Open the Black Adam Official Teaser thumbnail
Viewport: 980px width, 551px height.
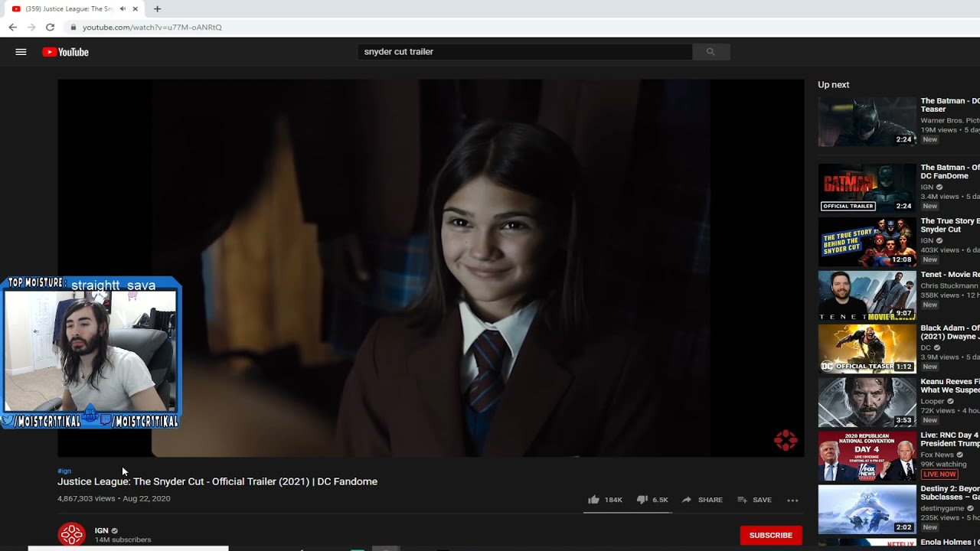coord(867,349)
